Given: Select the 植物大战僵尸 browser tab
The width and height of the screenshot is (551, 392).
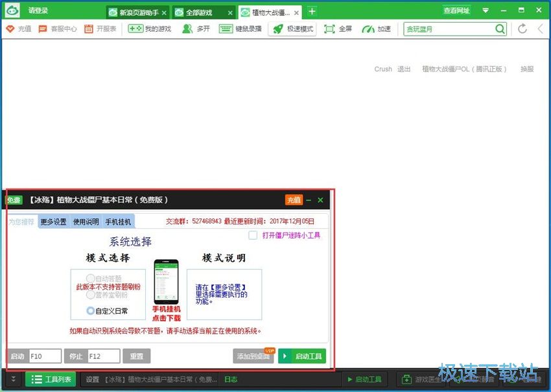Looking at the screenshot, I should [x=271, y=13].
